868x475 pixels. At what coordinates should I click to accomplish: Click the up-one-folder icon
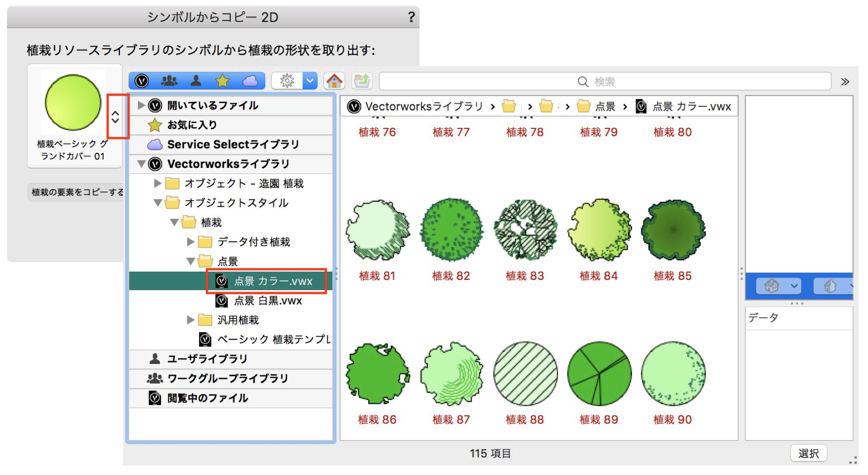(362, 81)
